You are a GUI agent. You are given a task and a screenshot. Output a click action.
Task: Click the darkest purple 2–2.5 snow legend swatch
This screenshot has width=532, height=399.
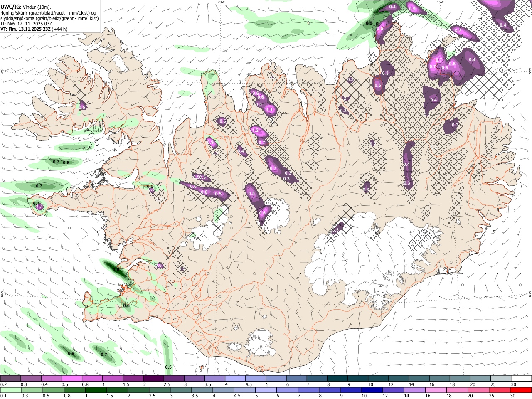[x=153, y=379]
